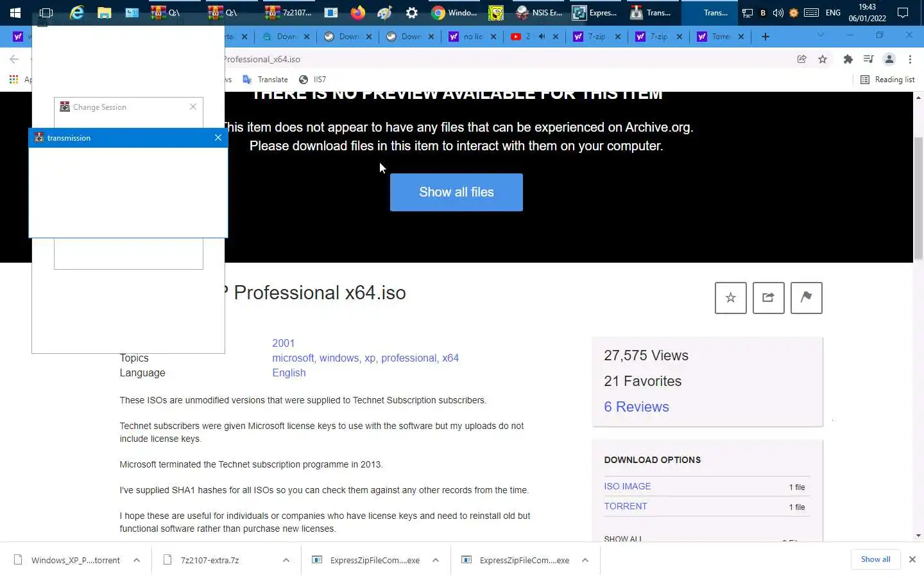Click the 'windows' topic link
Viewport: 924px width, 578px height.
(339, 358)
